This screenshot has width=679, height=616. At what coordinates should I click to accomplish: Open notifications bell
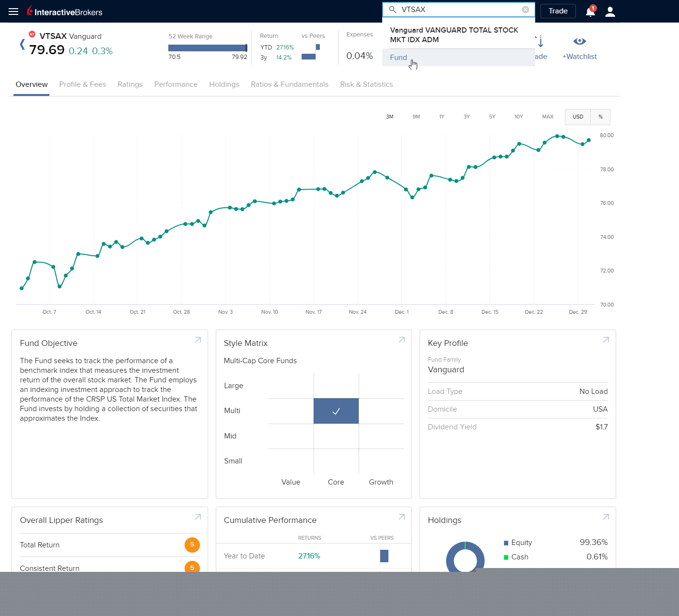pyautogui.click(x=591, y=12)
